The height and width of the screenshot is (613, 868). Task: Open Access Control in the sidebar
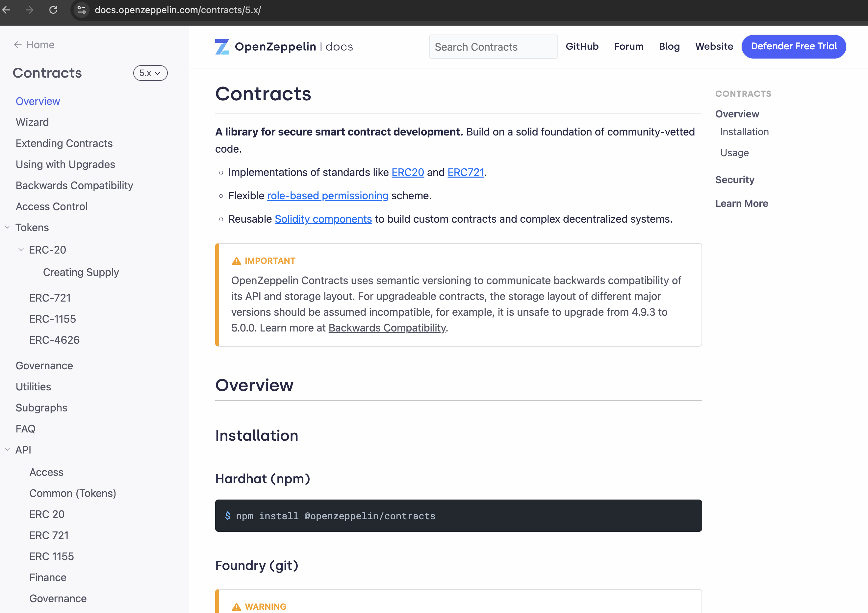coord(51,206)
